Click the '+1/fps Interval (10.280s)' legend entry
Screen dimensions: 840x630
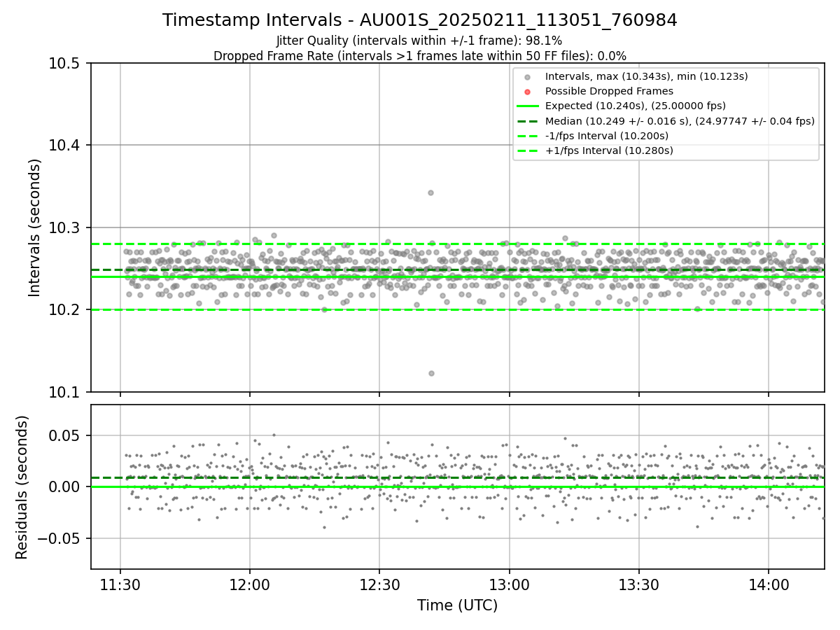[x=609, y=150]
